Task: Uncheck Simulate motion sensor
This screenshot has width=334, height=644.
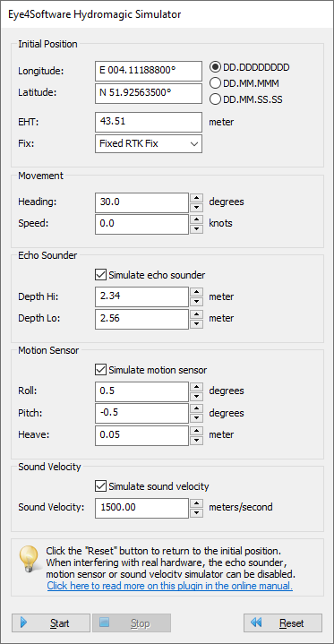Action: tap(99, 370)
